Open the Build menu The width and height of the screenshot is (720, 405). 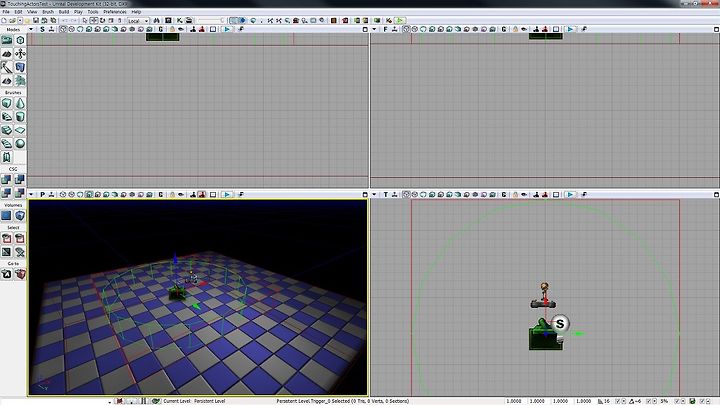point(64,12)
